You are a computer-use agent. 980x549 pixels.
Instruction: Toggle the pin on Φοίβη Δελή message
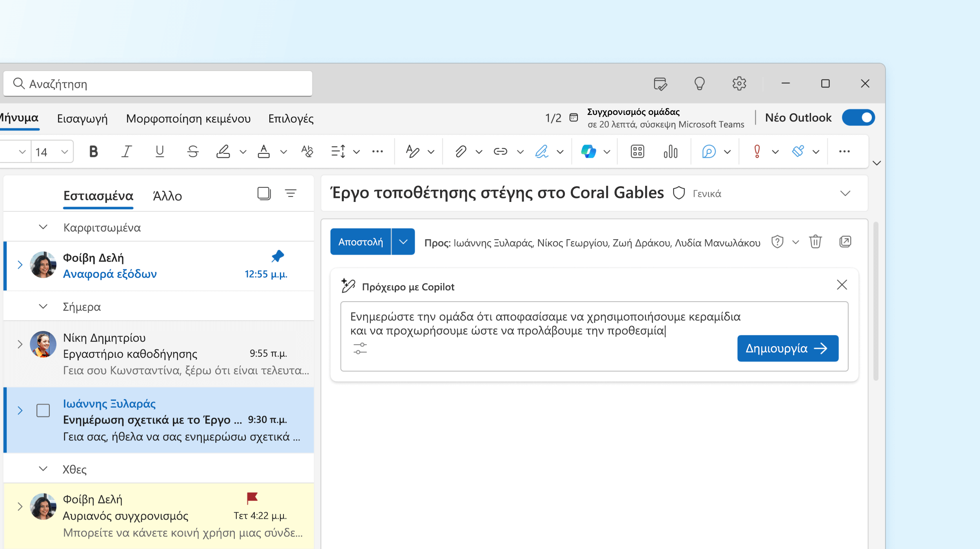click(278, 256)
